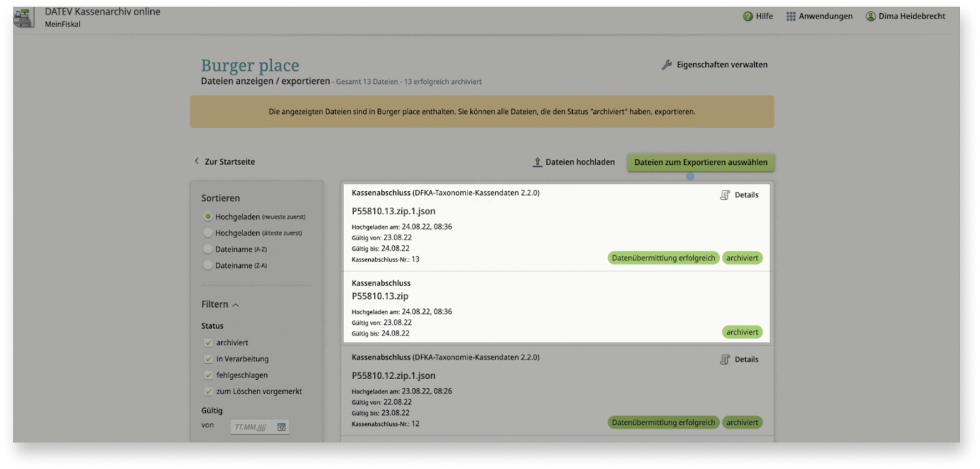
Task: Toggle the fehlgeschlagen status checkbox
Action: pyautogui.click(x=208, y=375)
